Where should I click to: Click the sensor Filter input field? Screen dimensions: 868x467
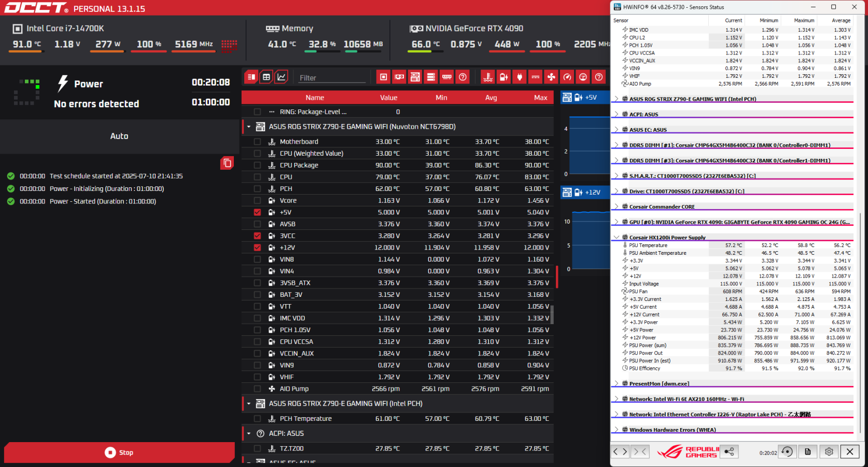tap(332, 78)
